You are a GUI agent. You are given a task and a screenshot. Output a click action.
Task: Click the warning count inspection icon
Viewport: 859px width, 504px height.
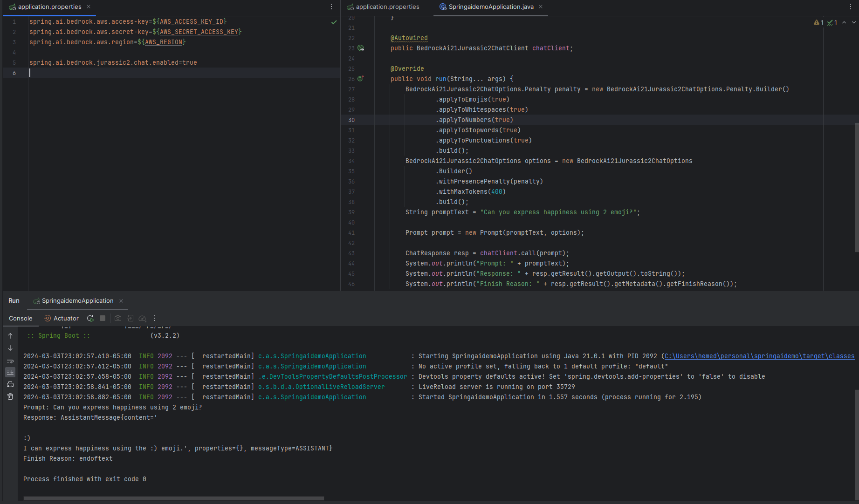pos(818,22)
